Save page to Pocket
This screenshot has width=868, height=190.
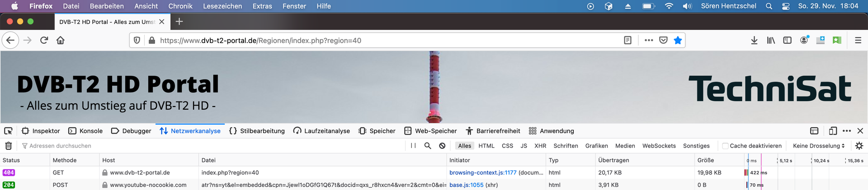[663, 40]
